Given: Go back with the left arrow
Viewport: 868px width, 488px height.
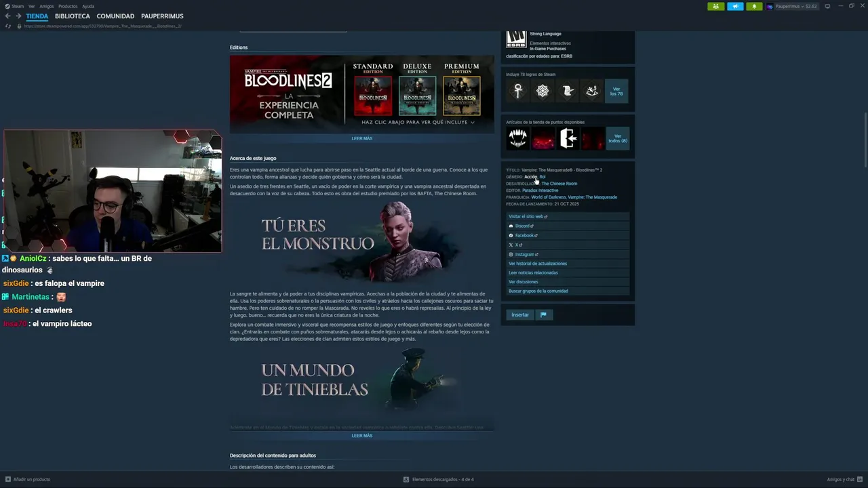Looking at the screenshot, I should pyautogui.click(x=7, y=16).
